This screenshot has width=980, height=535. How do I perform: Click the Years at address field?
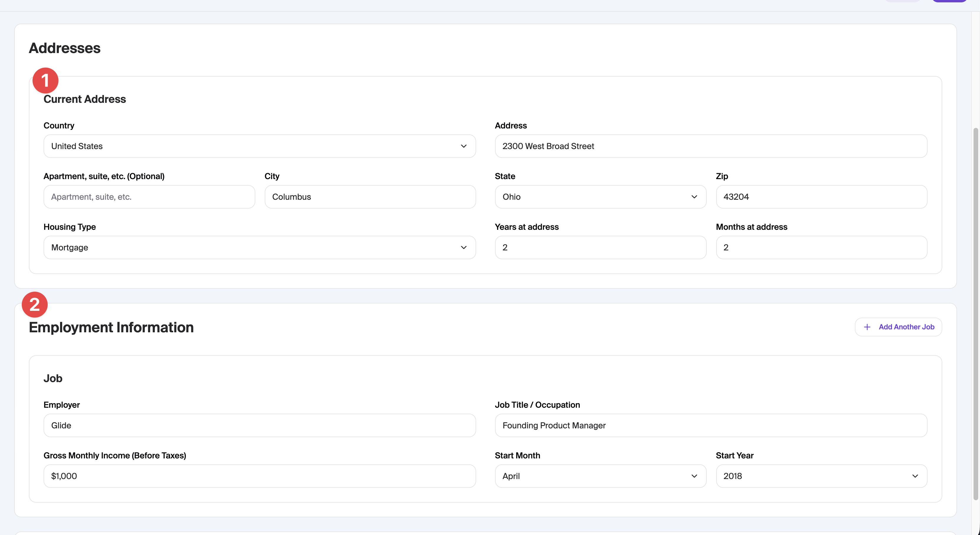point(600,247)
